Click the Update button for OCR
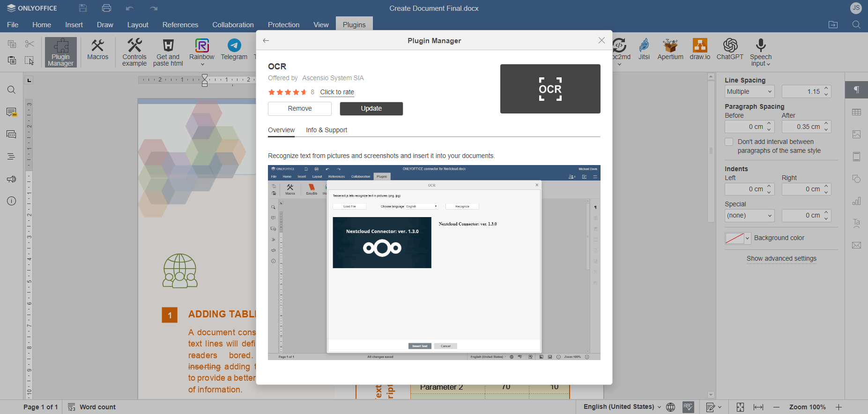The image size is (868, 414). point(371,108)
